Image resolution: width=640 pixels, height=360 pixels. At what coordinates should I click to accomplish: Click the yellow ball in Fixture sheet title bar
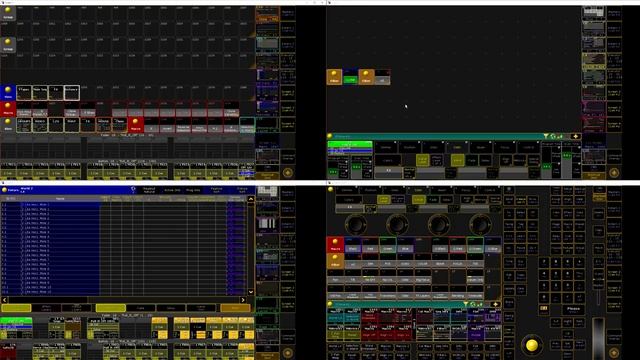point(4,190)
